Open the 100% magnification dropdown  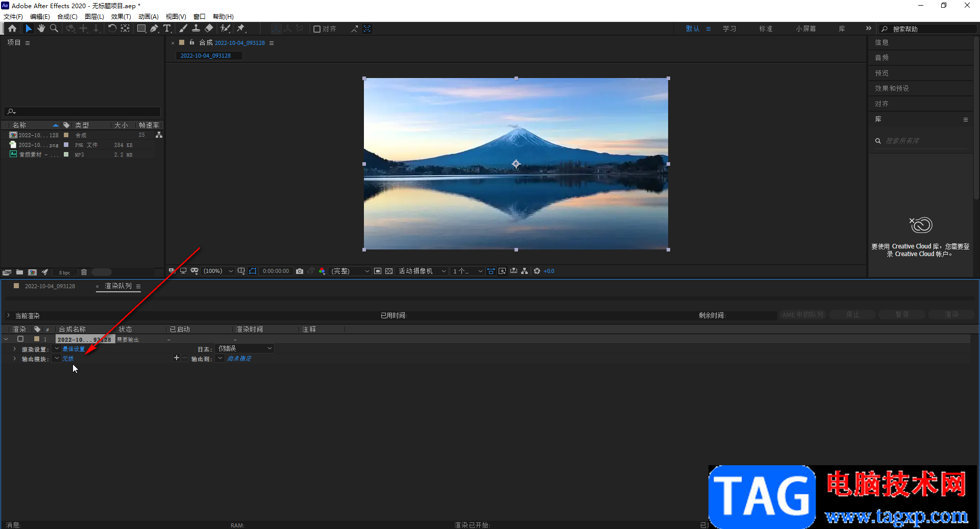[218, 271]
